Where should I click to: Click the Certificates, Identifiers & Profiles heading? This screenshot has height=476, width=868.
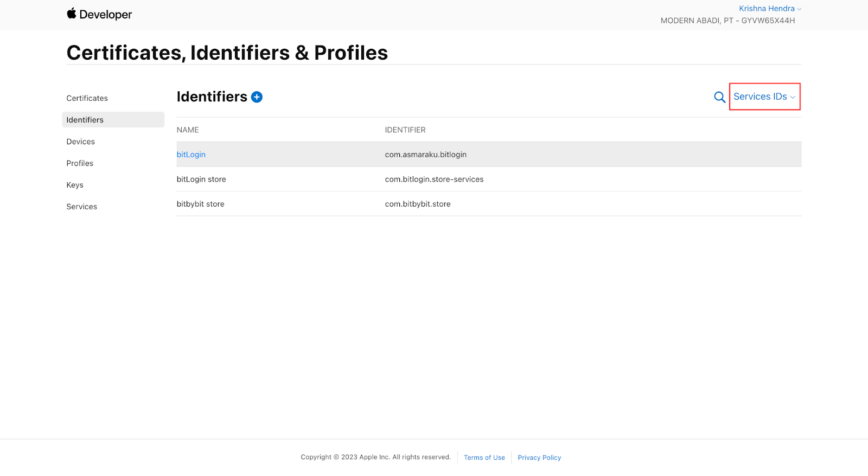tap(227, 53)
